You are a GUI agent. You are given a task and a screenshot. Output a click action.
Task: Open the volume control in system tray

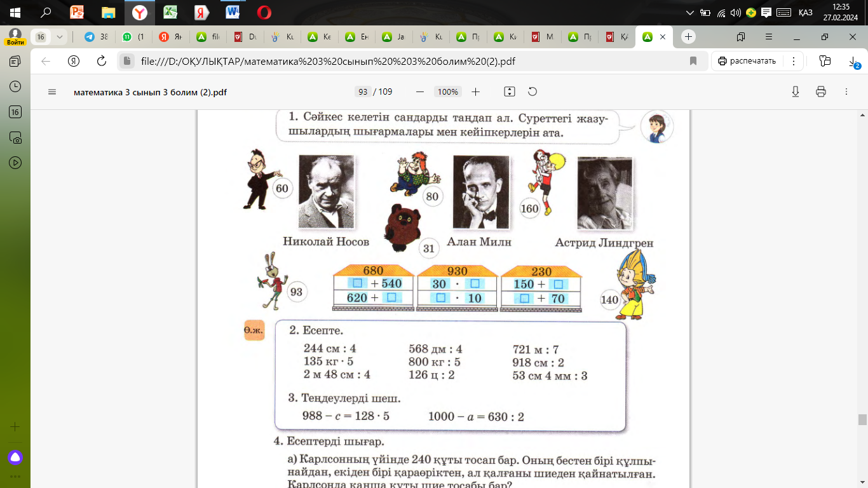tap(736, 12)
